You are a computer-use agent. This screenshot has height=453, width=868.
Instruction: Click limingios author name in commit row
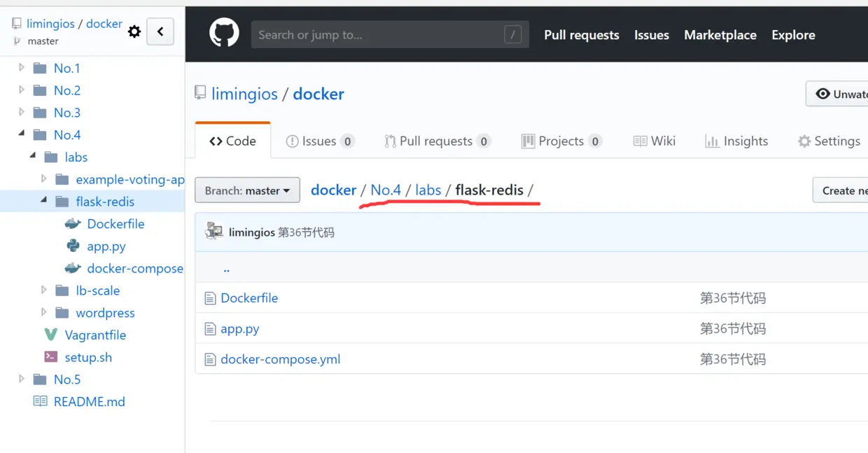[x=252, y=232]
